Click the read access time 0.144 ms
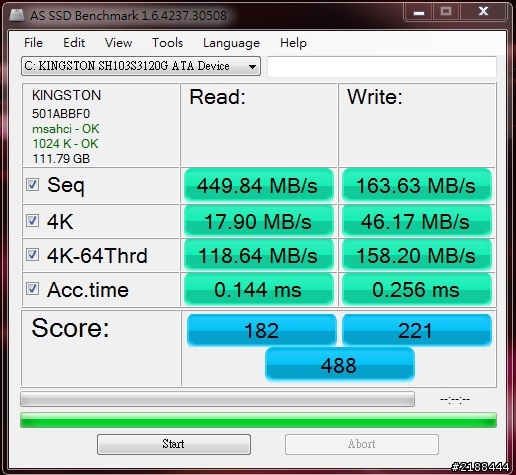 (x=259, y=289)
